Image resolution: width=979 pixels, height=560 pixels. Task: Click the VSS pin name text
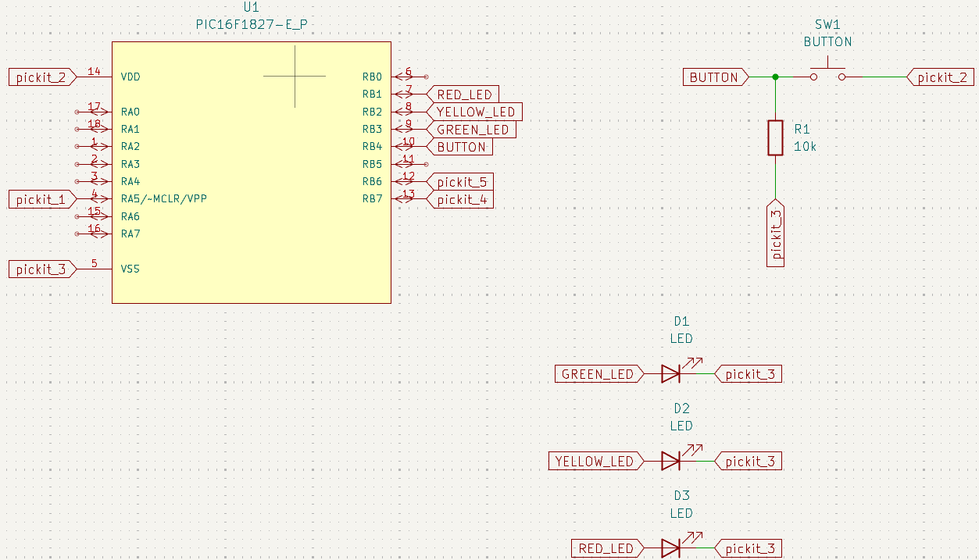tap(130, 269)
